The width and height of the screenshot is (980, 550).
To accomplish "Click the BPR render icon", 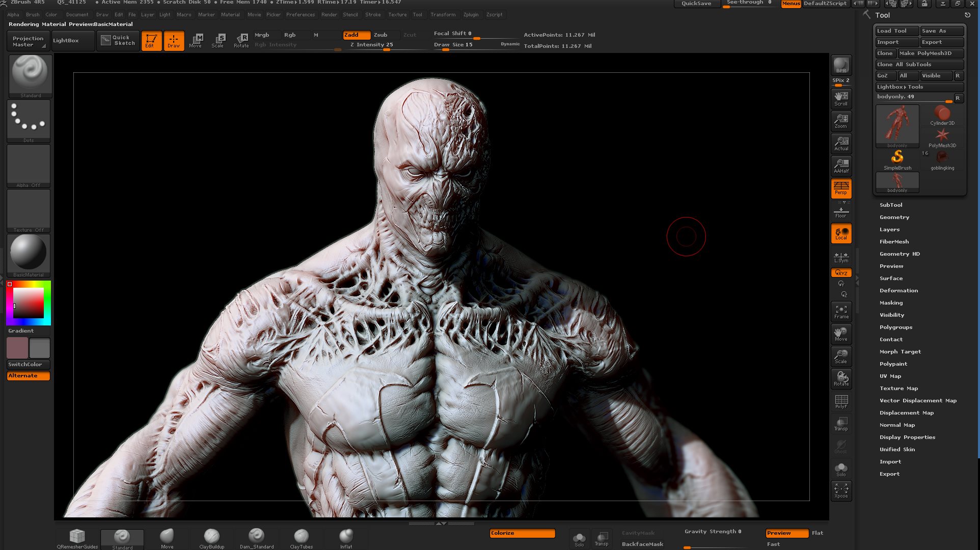I will pos(841,65).
